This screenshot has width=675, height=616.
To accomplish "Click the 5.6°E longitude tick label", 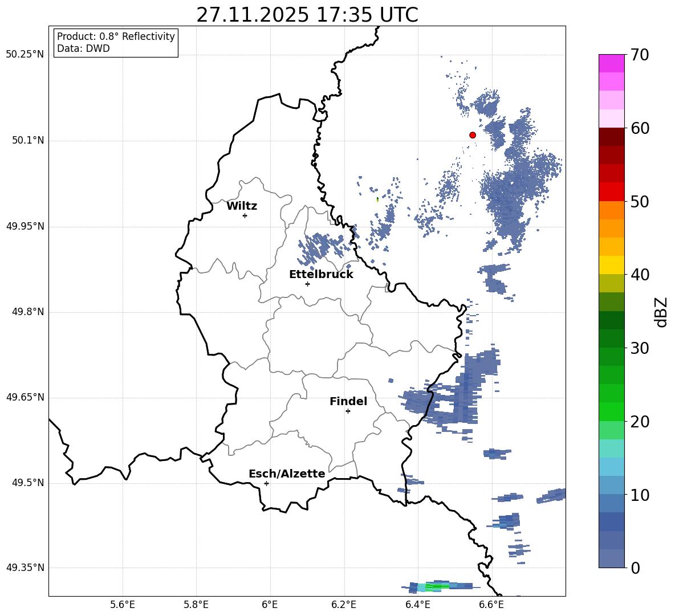I will 123,605.
